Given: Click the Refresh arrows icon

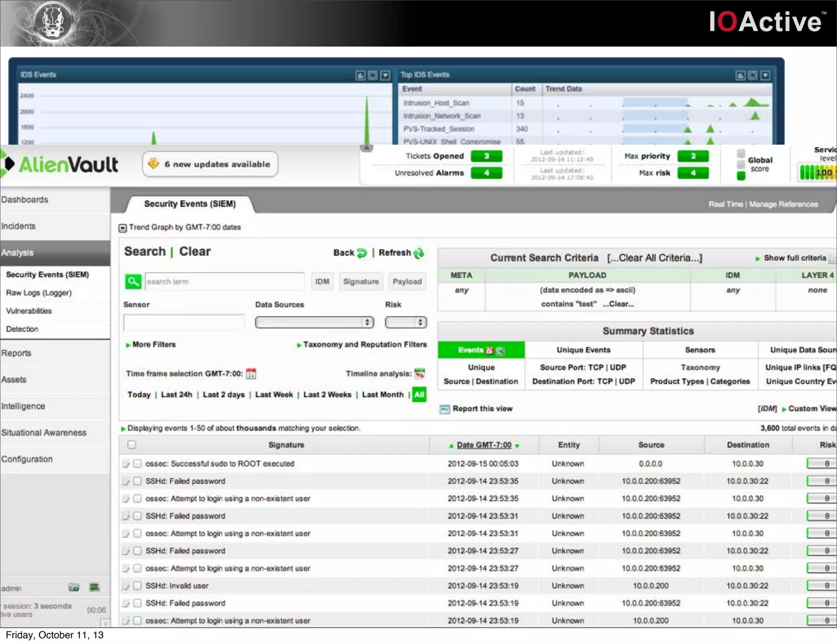Looking at the screenshot, I should click(x=419, y=253).
